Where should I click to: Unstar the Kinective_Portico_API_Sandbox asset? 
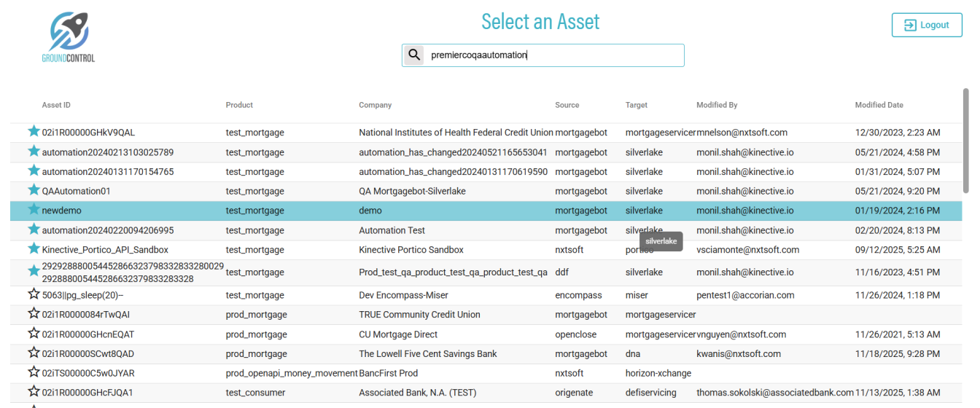pyautogui.click(x=34, y=249)
